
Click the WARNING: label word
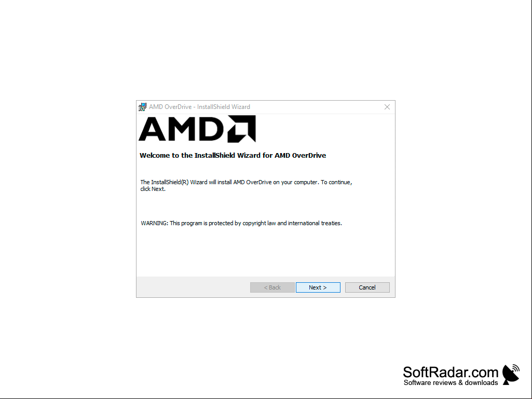coord(154,223)
